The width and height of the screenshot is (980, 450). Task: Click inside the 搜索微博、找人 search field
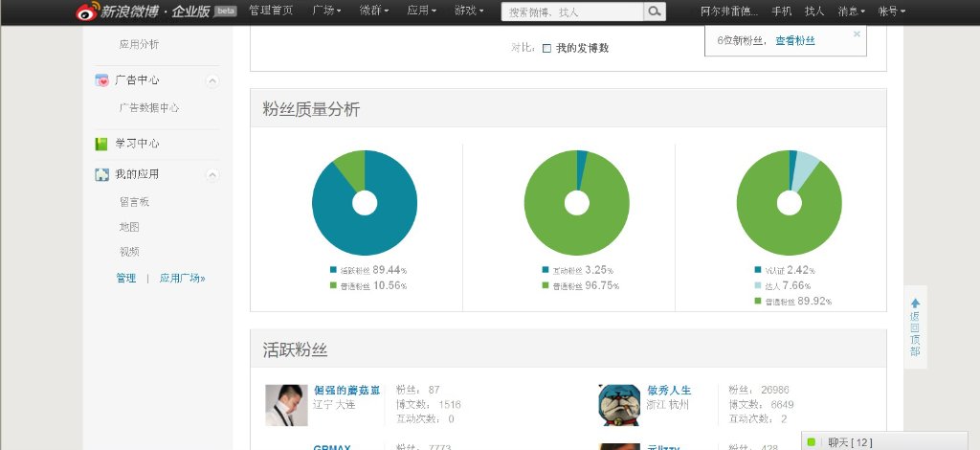[x=572, y=11]
